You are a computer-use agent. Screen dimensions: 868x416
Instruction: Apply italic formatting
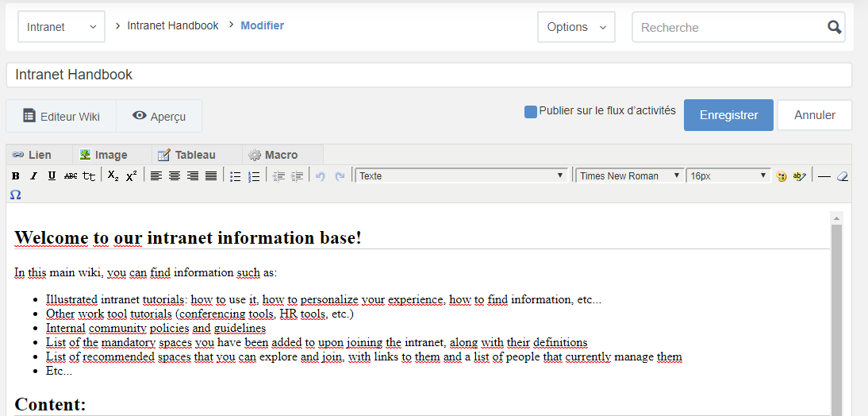[x=33, y=176]
